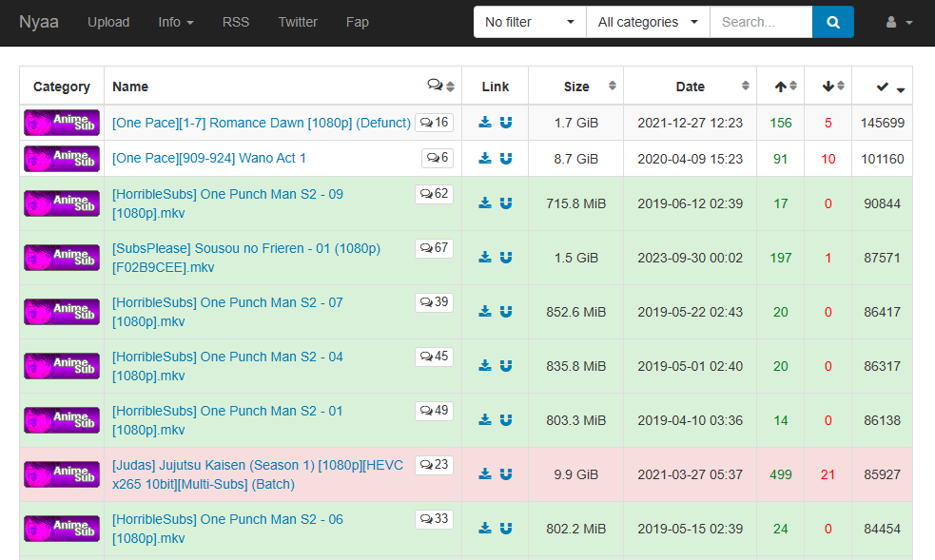Screen dimensions: 935x560
Task: Open magnet link for One Punch Man S2 - 04
Action: pos(506,366)
